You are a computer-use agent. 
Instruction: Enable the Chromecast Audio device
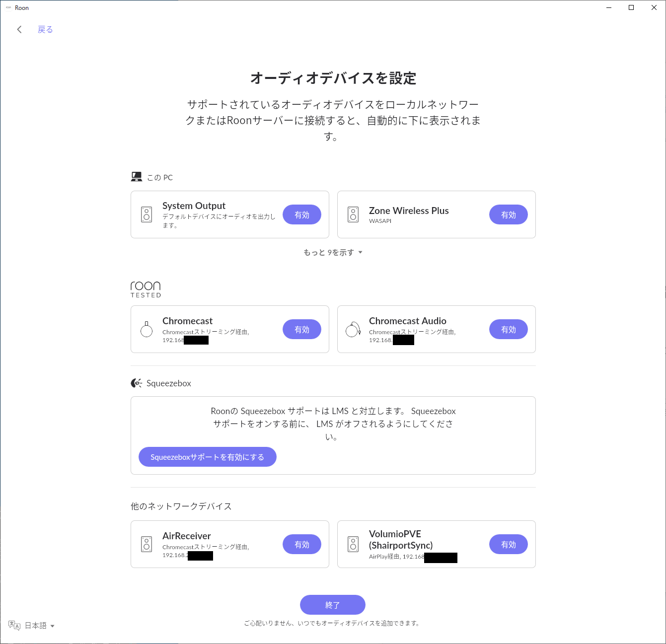click(509, 329)
